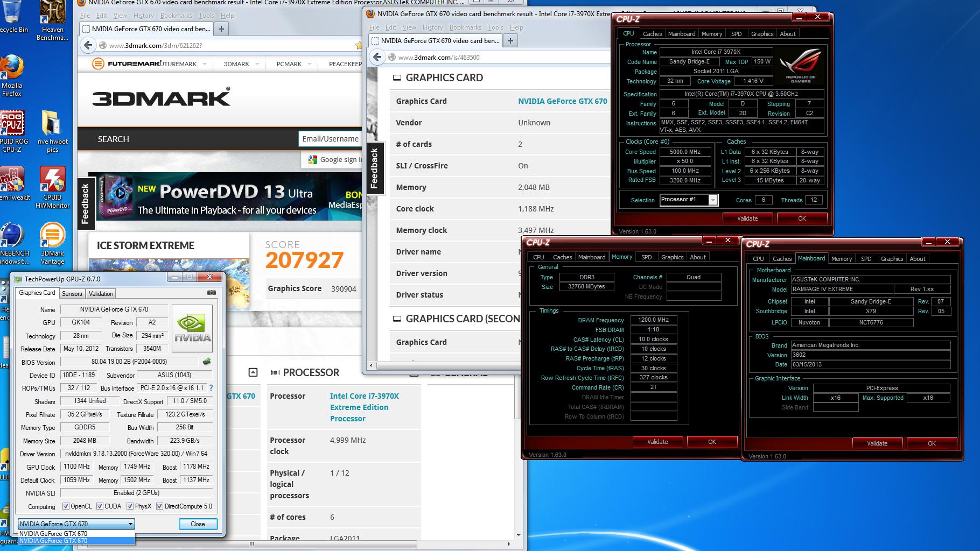Toggle the OpenCL checkbox in GPU-Z
The height and width of the screenshot is (551, 980).
[66, 506]
